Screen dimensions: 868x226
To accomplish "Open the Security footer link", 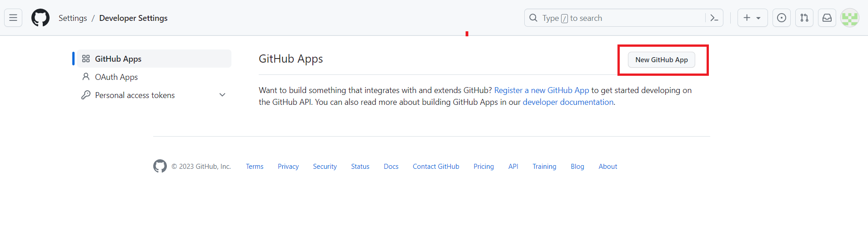I will (x=325, y=167).
